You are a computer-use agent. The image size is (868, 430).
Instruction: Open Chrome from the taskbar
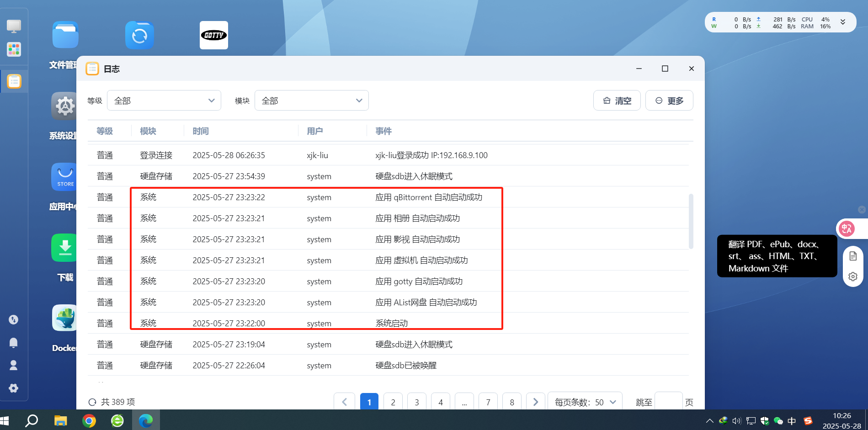click(89, 420)
